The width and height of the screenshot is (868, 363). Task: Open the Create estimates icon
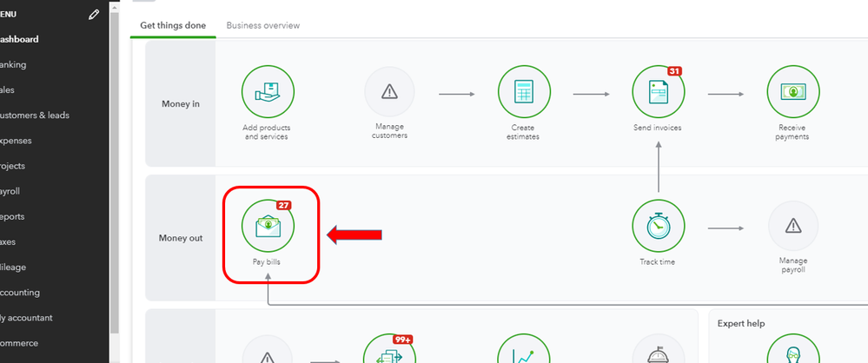tap(524, 92)
